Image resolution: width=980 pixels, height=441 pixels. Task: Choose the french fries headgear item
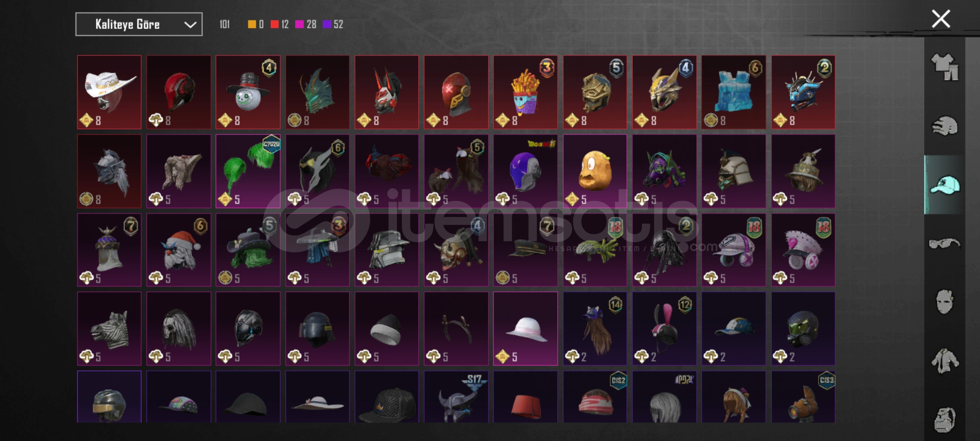(x=526, y=92)
